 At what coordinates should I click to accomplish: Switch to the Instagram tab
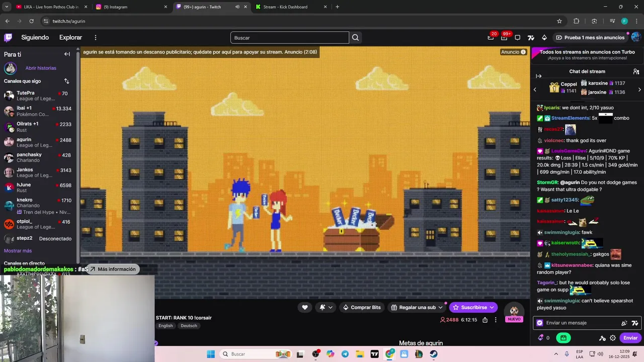coord(131,7)
